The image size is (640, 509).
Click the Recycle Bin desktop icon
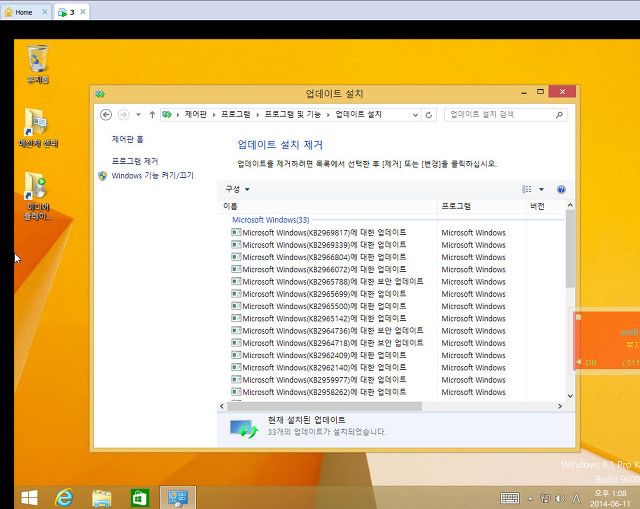(38, 64)
